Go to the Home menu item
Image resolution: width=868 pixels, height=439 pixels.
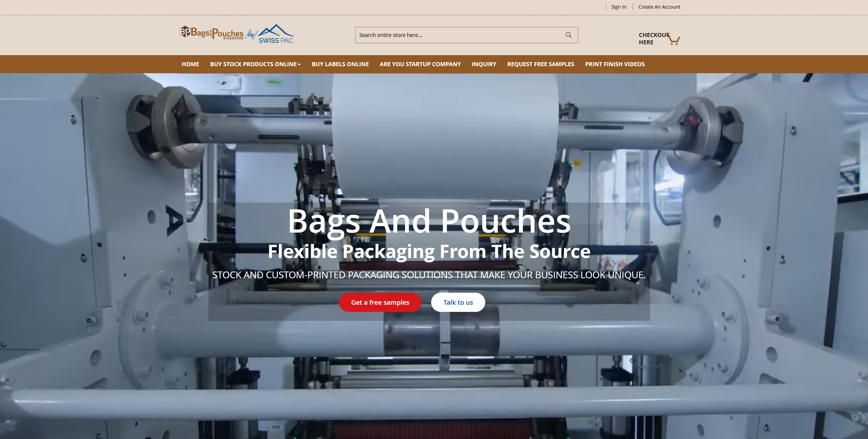click(x=190, y=64)
